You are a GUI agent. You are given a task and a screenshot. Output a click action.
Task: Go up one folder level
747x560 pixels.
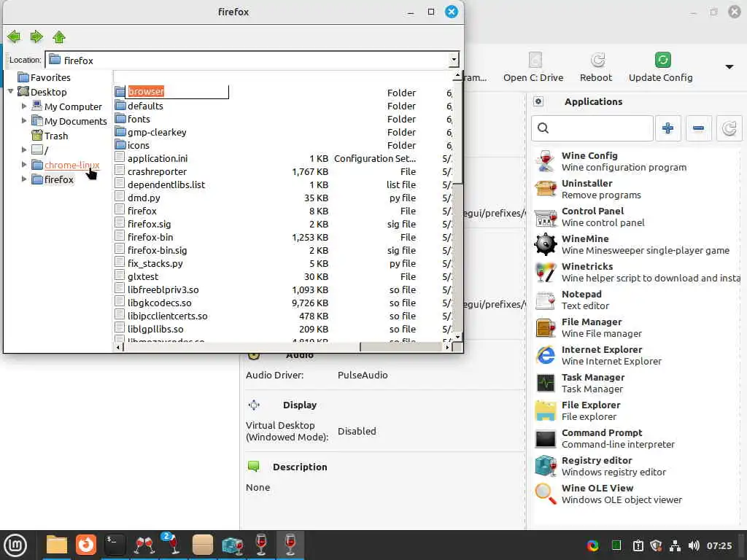59,36
